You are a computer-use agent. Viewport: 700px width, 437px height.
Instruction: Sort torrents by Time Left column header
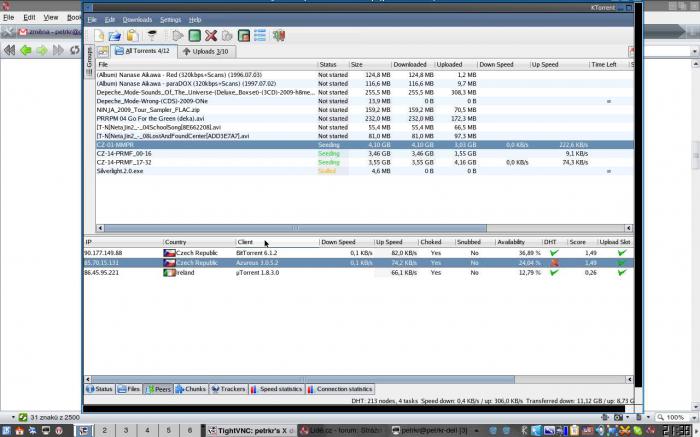(608, 64)
